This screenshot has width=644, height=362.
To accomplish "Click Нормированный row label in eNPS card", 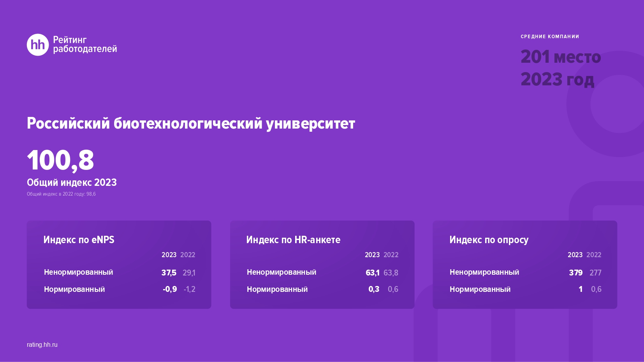I will [x=74, y=289].
